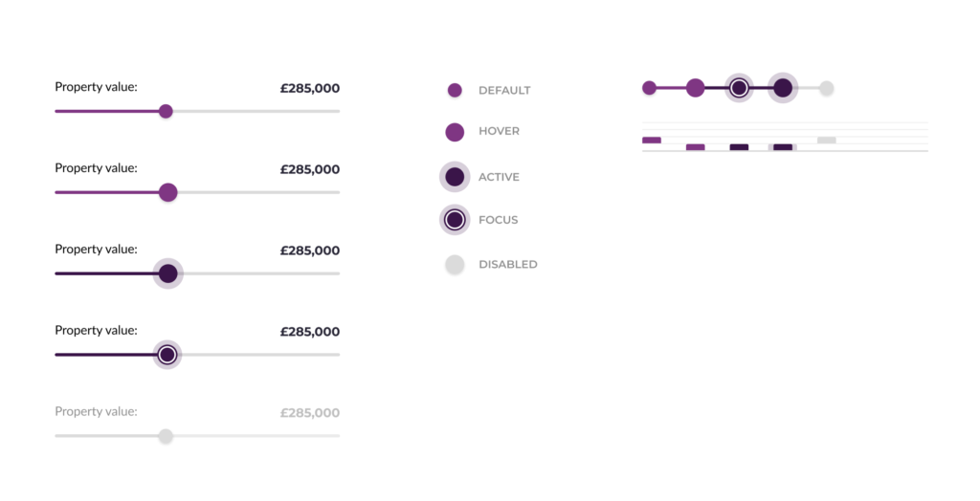Click the small leftmost purple dot on the top-right state line
Image resolution: width=980 pixels, height=501 pixels.
[649, 88]
